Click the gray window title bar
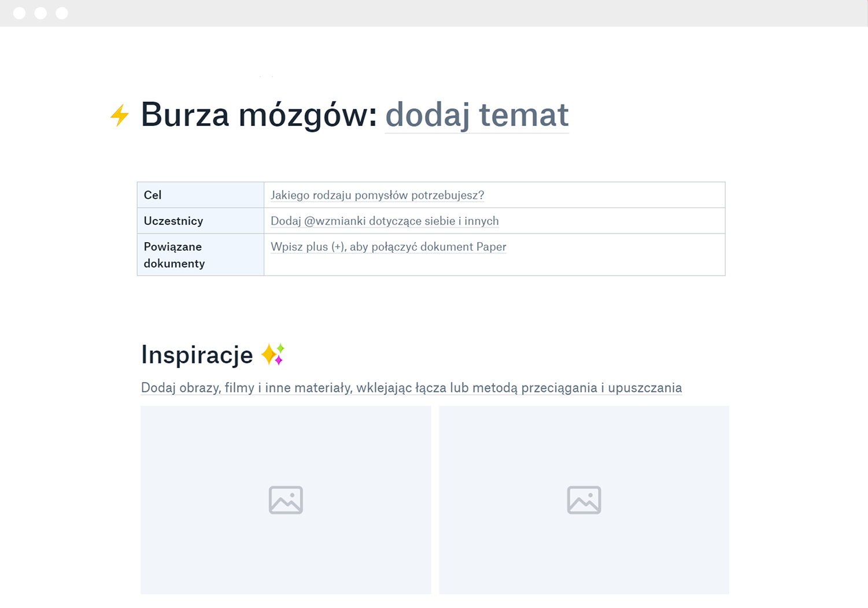Screen dimensions: 868x608 434,13
